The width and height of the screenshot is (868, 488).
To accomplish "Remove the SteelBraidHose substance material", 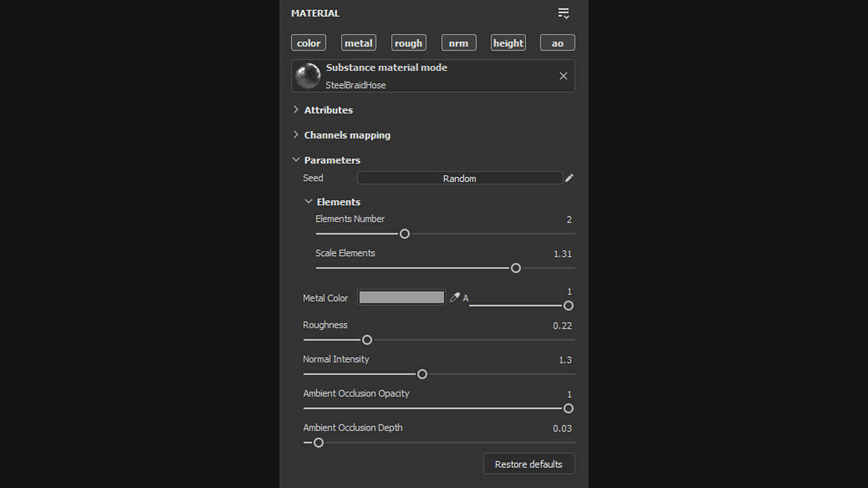I will [563, 76].
